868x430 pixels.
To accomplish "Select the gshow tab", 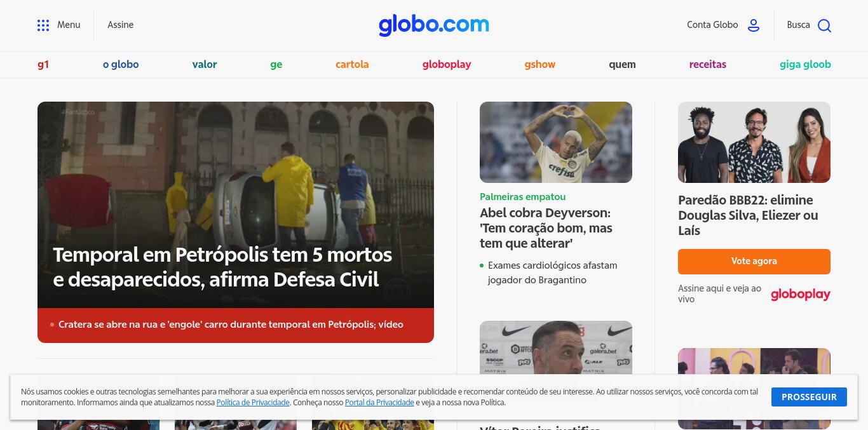I will (x=540, y=64).
